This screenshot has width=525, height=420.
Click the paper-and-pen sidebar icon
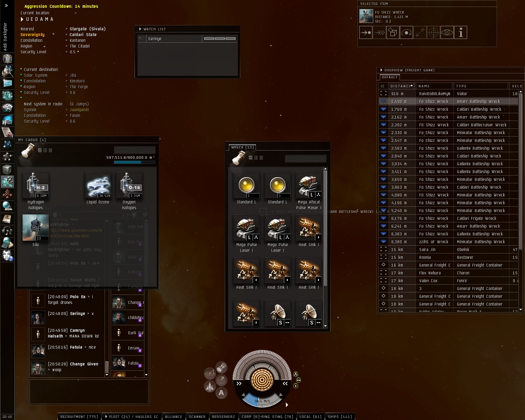pos(7,132)
